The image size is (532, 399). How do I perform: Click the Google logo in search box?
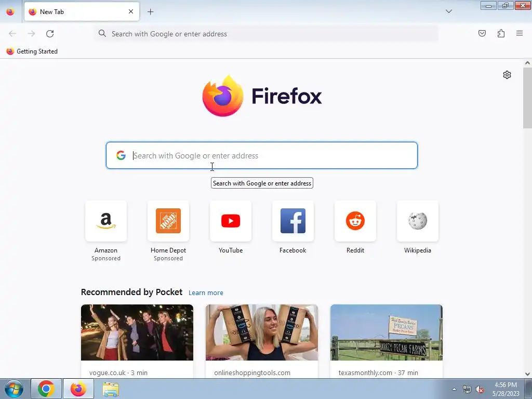tap(121, 155)
